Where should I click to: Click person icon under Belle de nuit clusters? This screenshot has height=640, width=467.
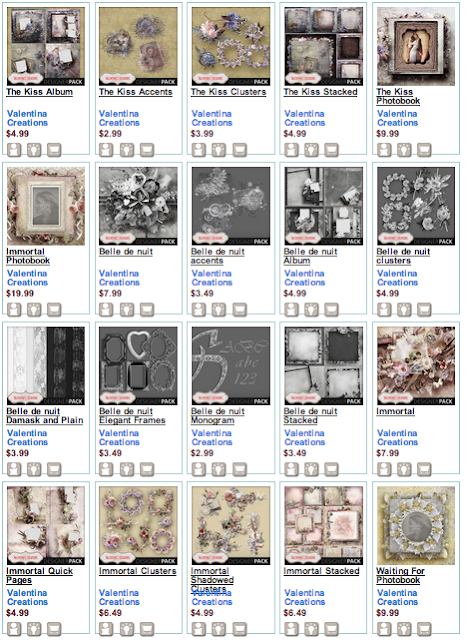pos(384,310)
